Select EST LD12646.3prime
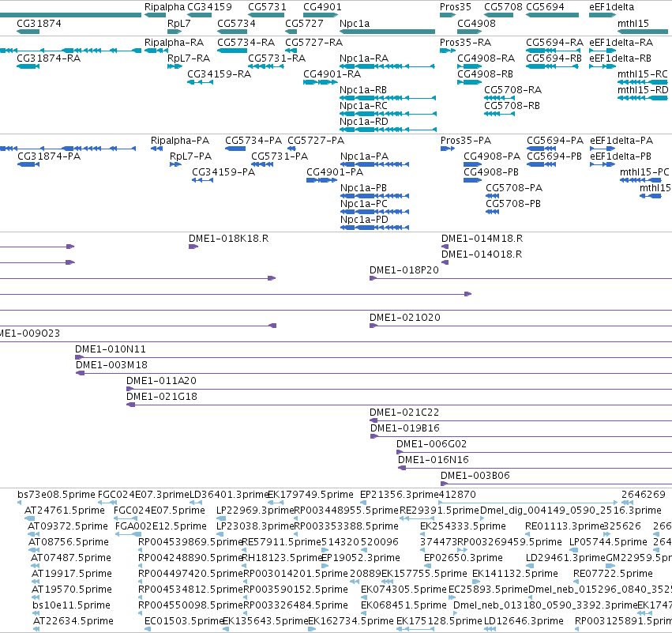Viewport: 672px width, 633px height. (524, 621)
